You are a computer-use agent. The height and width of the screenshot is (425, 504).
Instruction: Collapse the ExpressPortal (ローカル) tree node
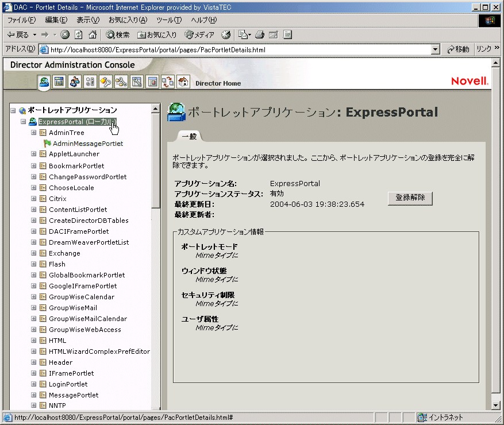(22, 122)
